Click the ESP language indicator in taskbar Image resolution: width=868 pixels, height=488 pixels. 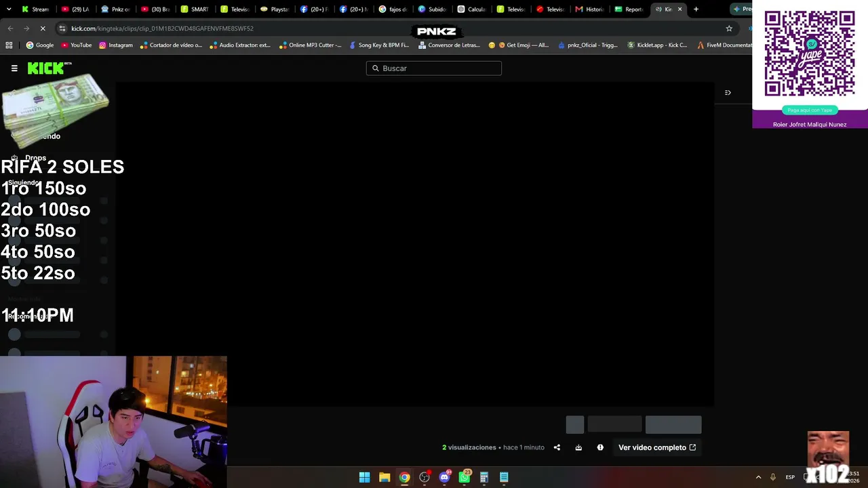click(x=790, y=477)
